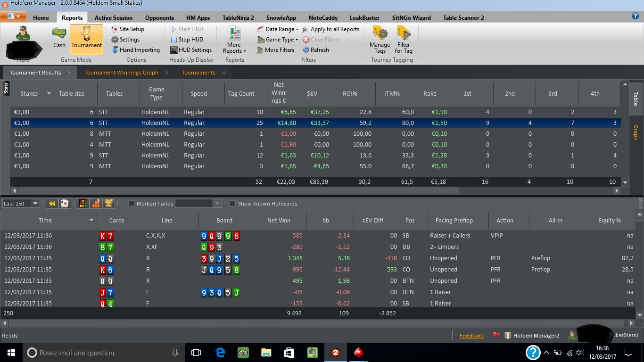
Task: Refresh the report data
Action: click(316, 50)
